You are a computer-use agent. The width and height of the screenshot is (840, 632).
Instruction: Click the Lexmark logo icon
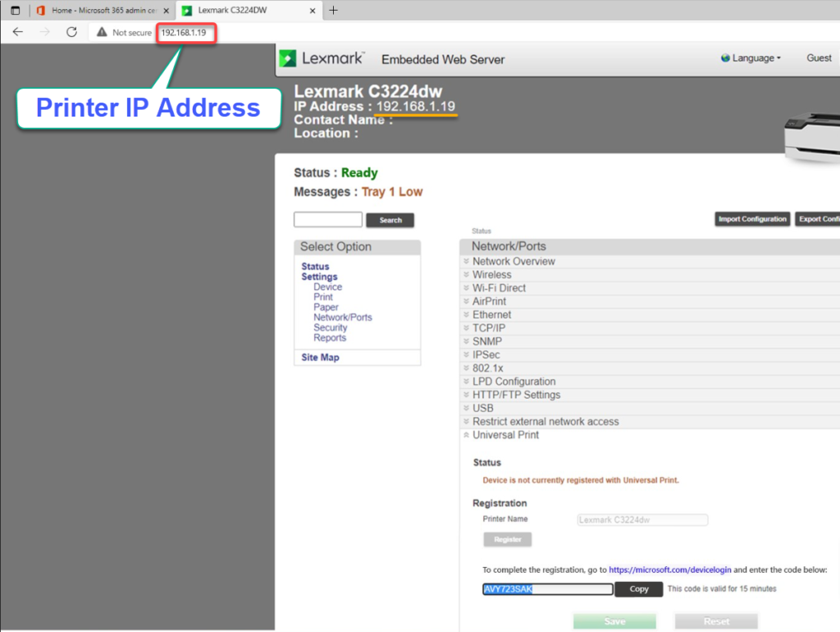click(x=289, y=58)
